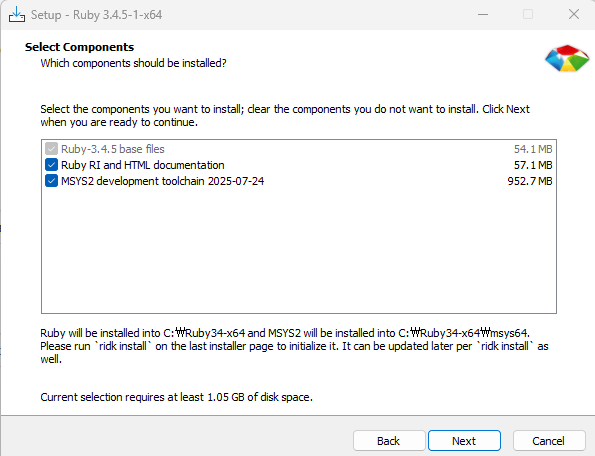
Task: Minimize the Setup window
Action: tap(483, 14)
